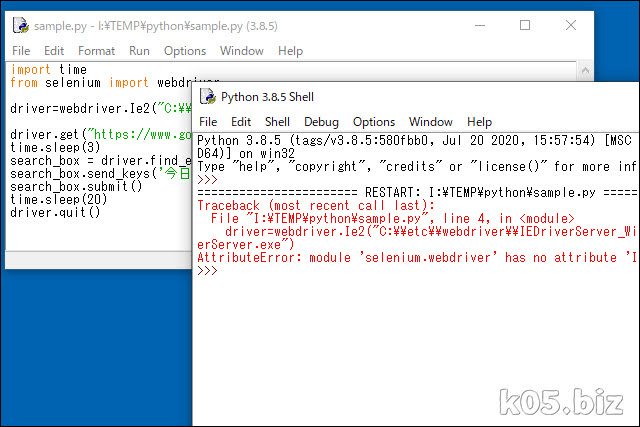Click the AttributeError message line in Shell
The image size is (640, 427).
(416, 258)
